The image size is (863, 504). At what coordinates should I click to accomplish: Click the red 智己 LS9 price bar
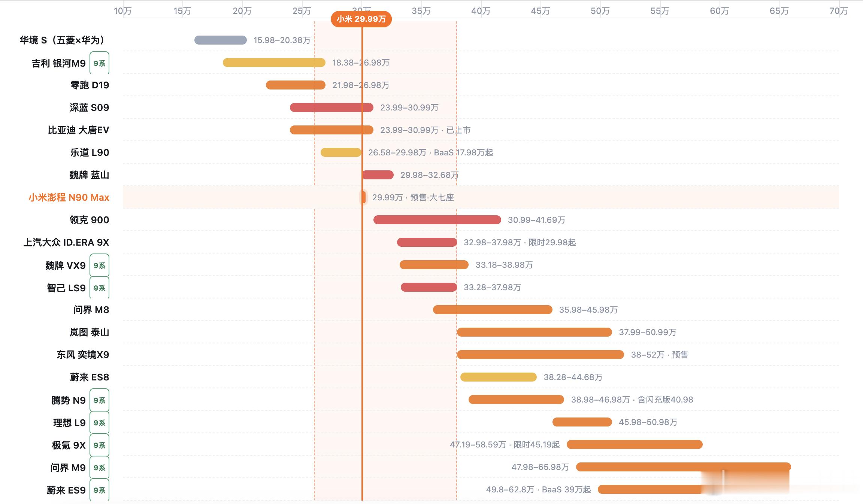point(429,287)
